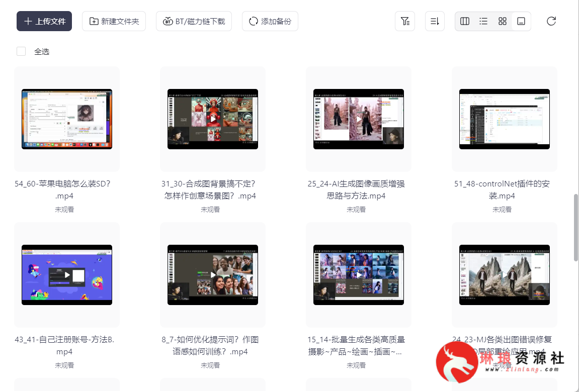Click 未观看 status under 25_24 file
Viewport: 579px width, 392px height.
point(356,210)
